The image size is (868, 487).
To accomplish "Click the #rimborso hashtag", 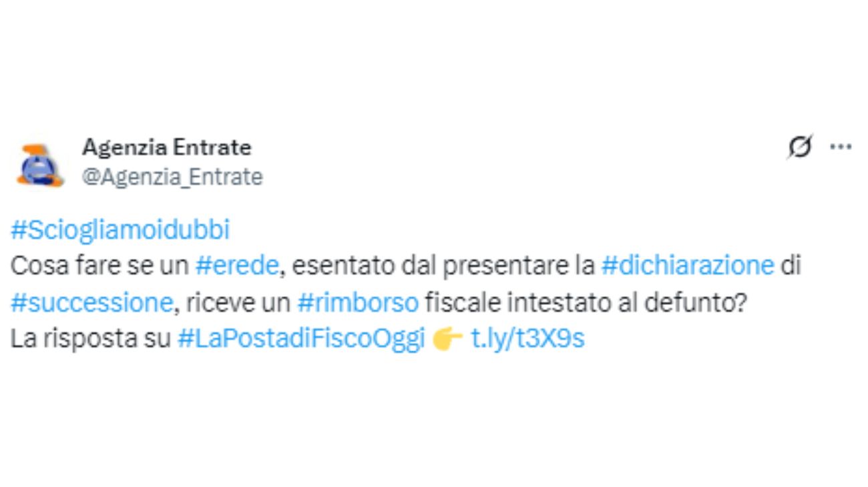I will pos(358,302).
